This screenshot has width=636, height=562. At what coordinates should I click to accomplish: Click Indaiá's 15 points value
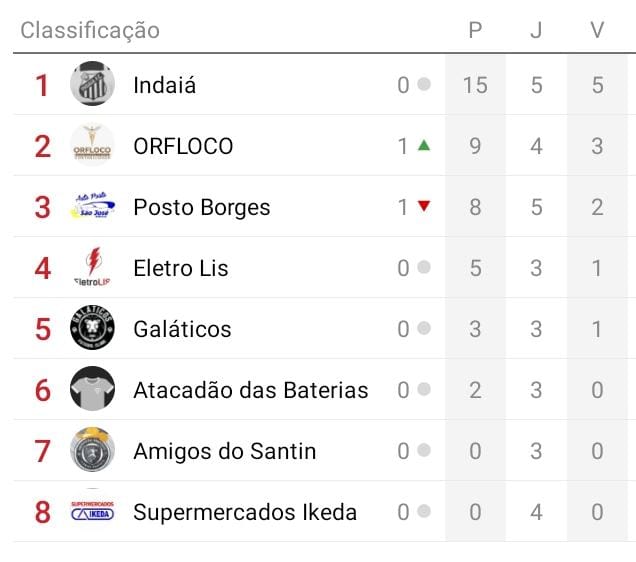[x=475, y=85]
